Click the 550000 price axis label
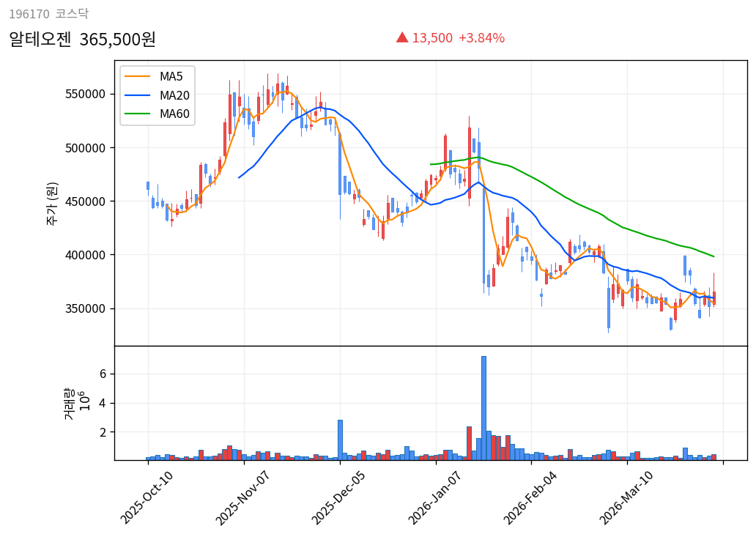Viewport: 756px width, 537px height. (x=85, y=95)
